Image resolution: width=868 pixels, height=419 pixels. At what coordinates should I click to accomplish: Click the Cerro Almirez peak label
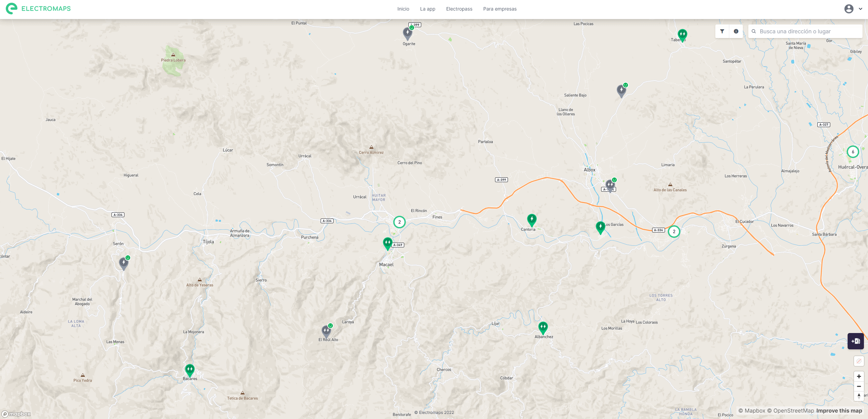(x=371, y=153)
